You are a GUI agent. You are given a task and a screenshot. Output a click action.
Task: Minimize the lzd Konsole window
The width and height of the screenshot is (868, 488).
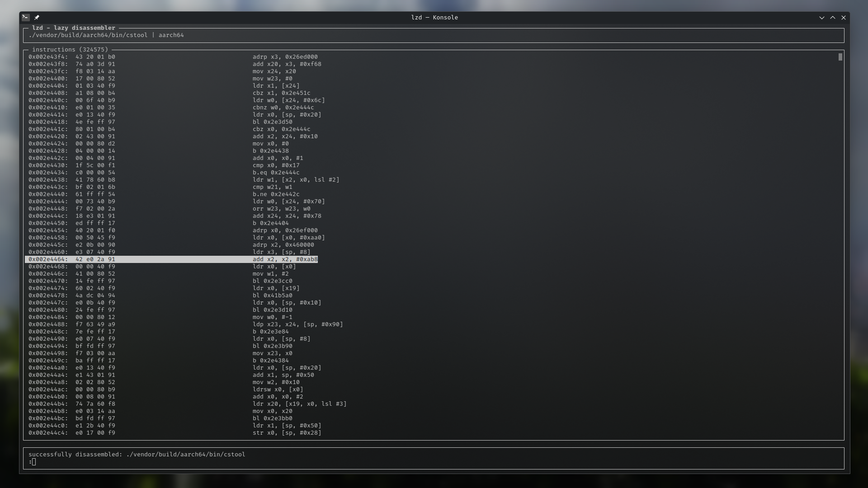point(821,18)
